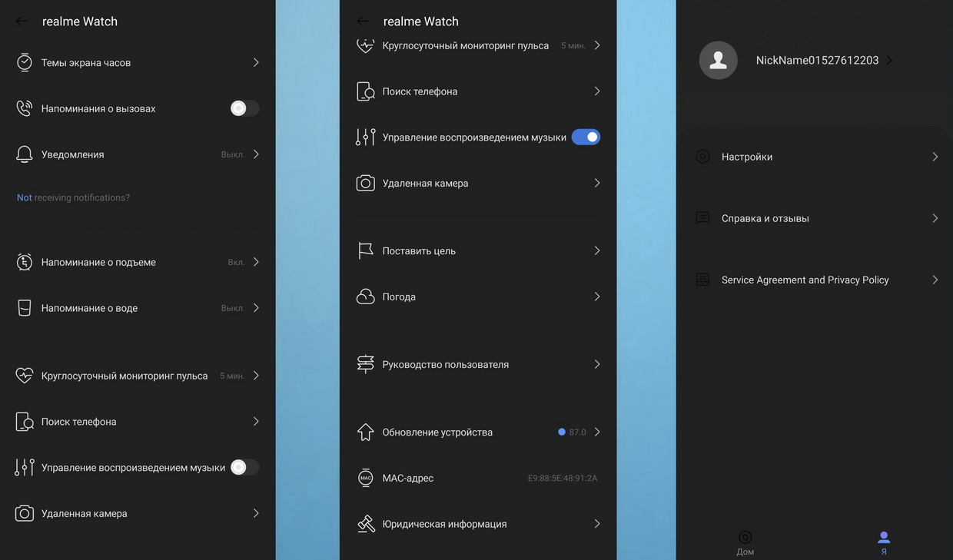Tap Выкл. status of Уведомления

pyautogui.click(x=233, y=154)
